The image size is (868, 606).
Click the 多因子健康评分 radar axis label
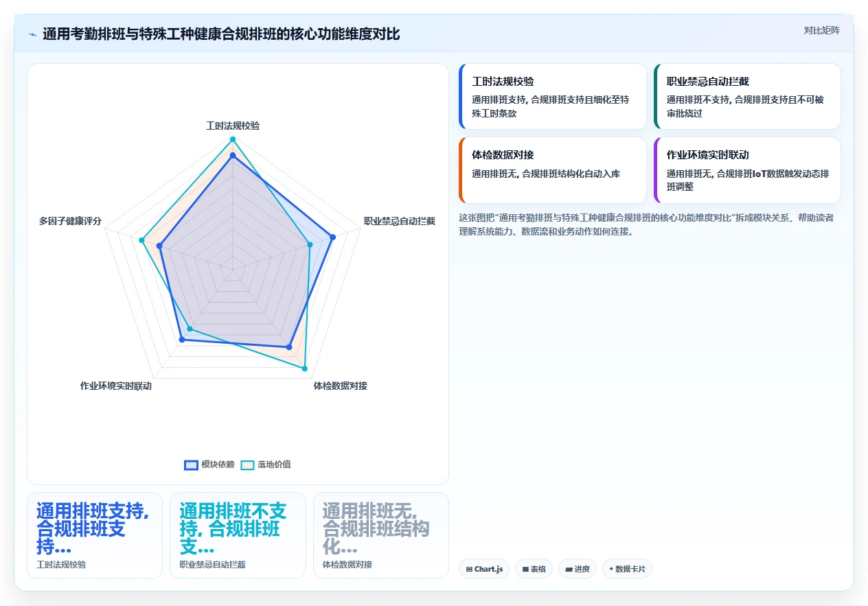click(x=70, y=221)
